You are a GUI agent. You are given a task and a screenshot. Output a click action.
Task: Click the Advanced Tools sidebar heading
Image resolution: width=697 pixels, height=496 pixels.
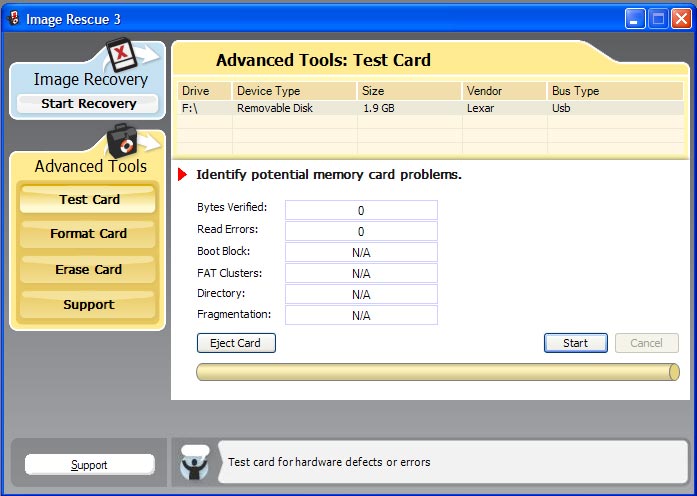91,166
